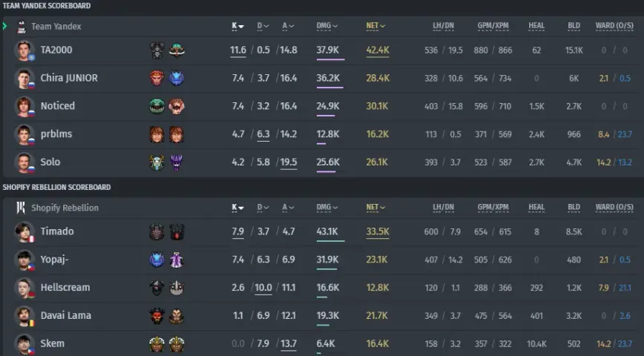
Task: Click the Shopify Rebellion logo icon
Action: (x=21, y=208)
